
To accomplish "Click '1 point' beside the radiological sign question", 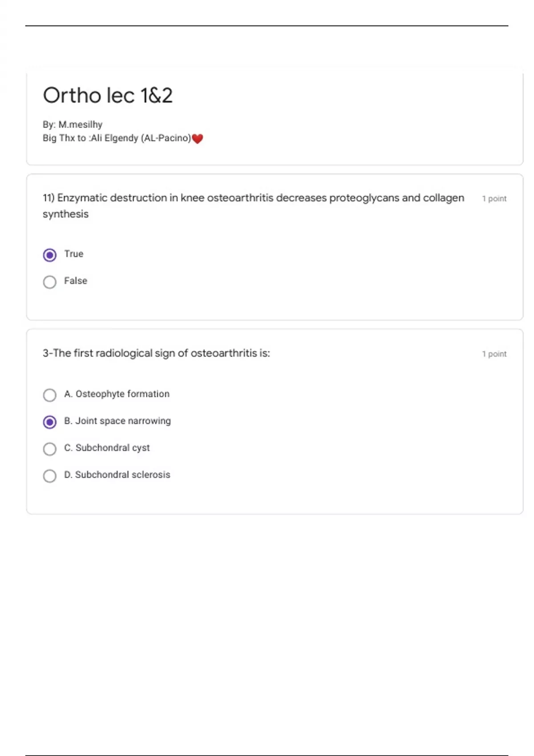I will click(x=494, y=354).
